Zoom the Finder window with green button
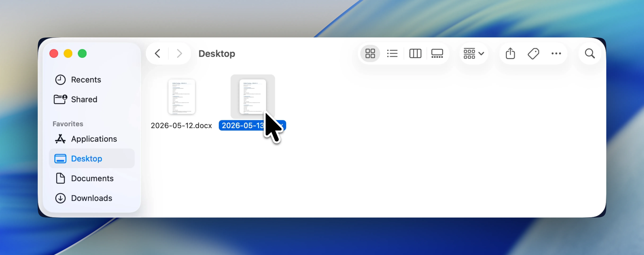644x255 pixels. tap(82, 53)
